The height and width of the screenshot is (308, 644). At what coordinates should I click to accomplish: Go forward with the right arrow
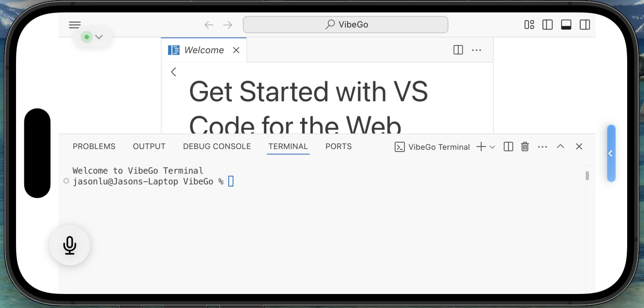tap(228, 25)
